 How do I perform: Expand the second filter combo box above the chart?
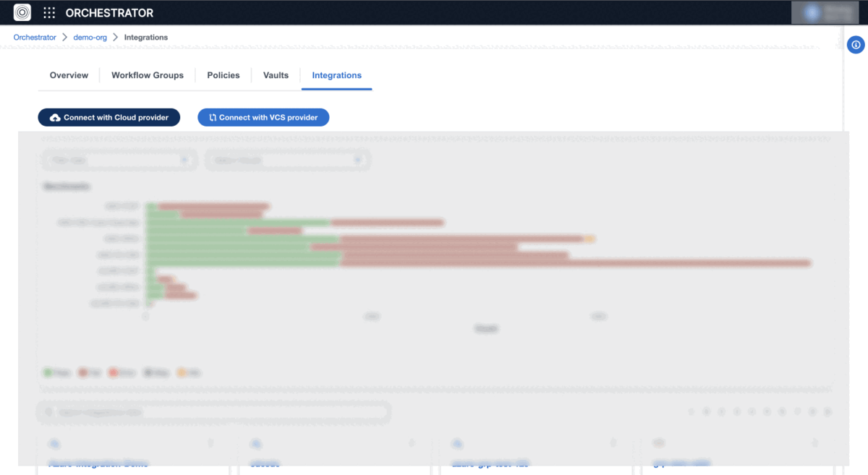(287, 160)
